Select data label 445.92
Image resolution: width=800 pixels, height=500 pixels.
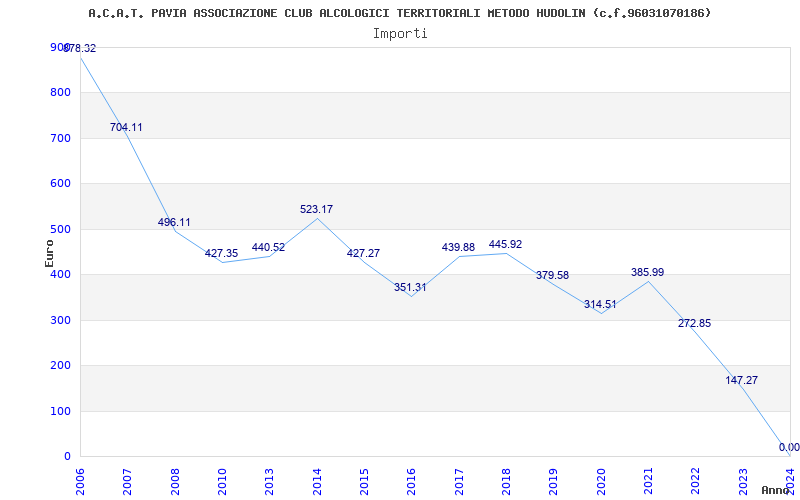[505, 244]
